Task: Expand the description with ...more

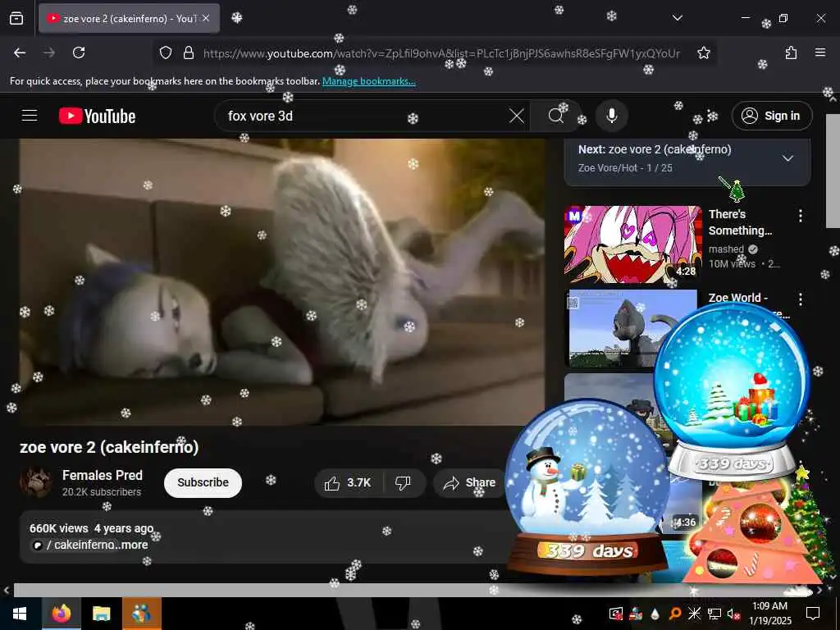Action: click(x=132, y=545)
